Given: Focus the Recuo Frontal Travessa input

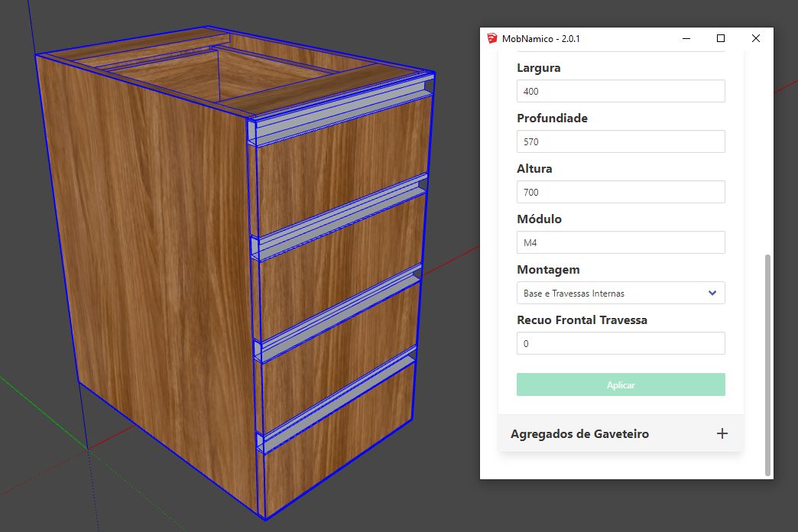Looking at the screenshot, I should [620, 343].
